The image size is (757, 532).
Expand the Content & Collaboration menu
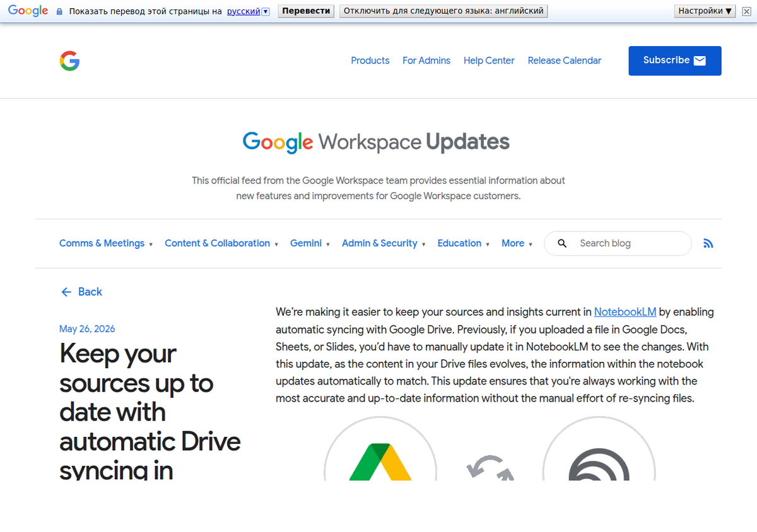221,243
